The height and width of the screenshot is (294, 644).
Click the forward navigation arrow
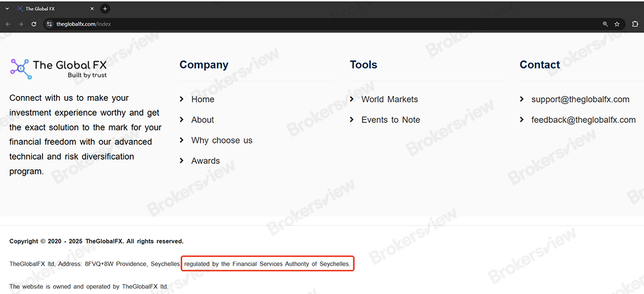20,24
